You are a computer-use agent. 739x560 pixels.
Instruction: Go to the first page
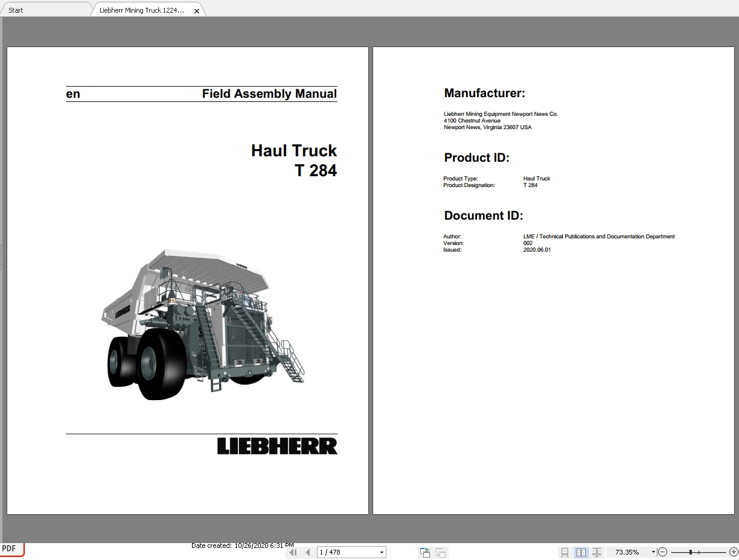pos(293,552)
